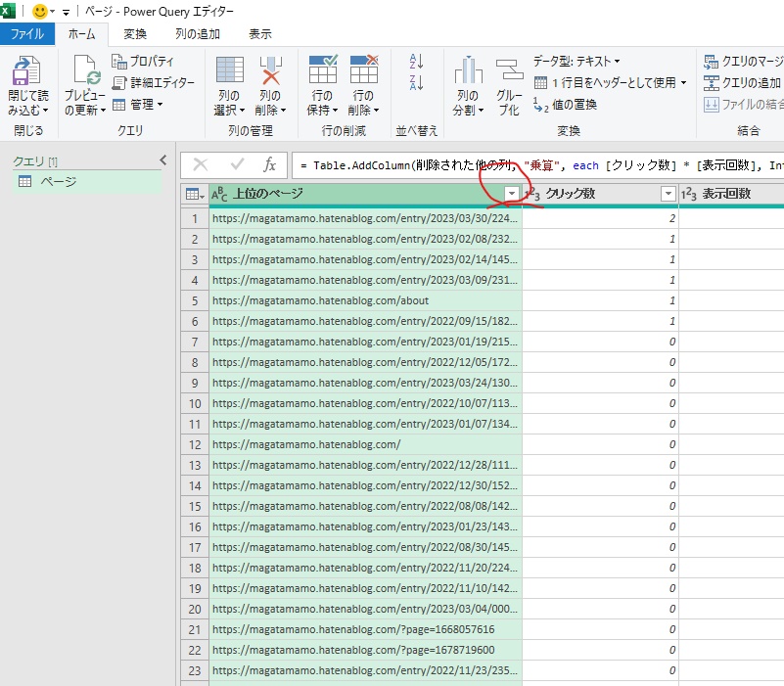Click the ?page=1678719600 URL cell

coord(365,650)
